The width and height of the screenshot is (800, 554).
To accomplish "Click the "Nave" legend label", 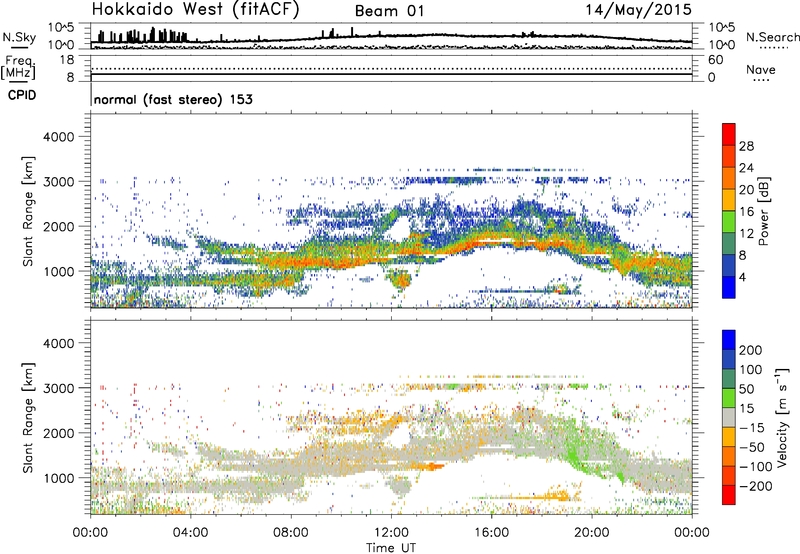I will [x=761, y=70].
